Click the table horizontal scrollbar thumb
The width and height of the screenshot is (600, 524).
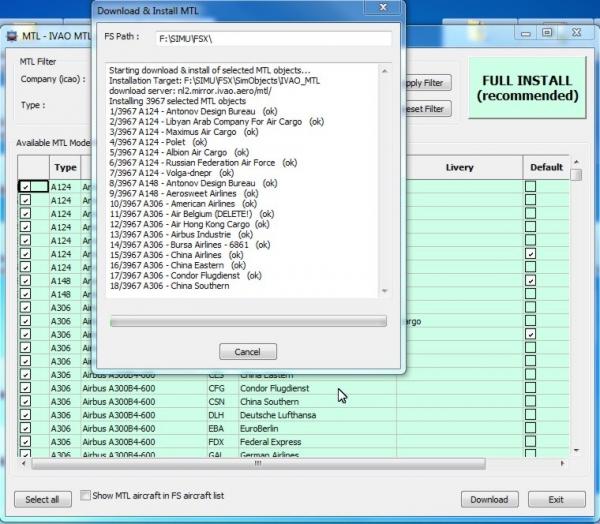(258, 464)
